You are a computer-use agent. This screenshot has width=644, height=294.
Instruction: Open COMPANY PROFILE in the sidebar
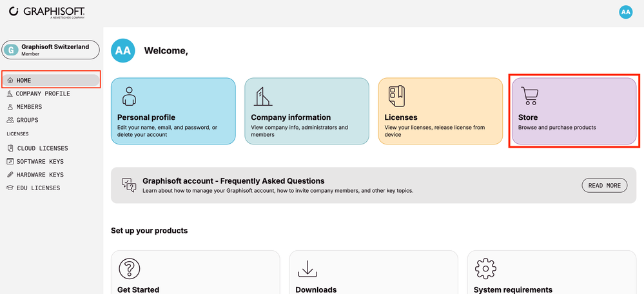pos(43,93)
